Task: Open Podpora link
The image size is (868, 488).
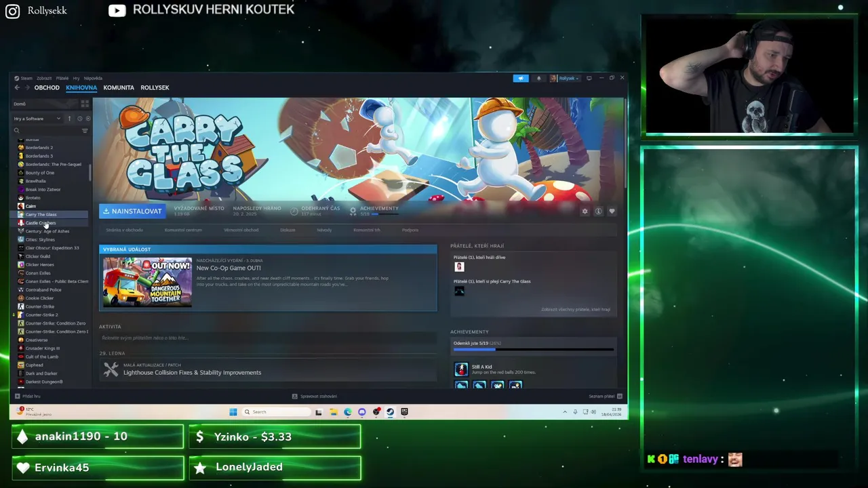Action: click(x=410, y=230)
